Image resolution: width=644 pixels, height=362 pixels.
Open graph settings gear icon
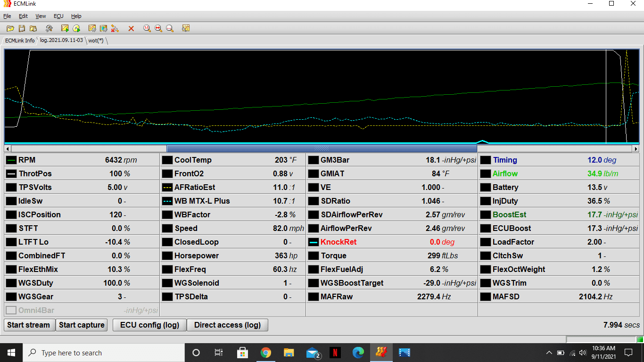pyautogui.click(x=92, y=28)
